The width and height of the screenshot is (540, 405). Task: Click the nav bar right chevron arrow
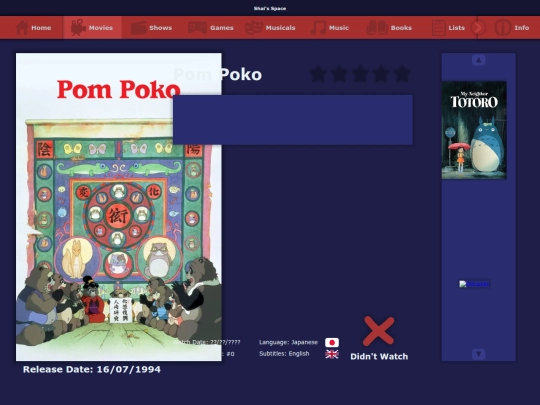(478, 28)
